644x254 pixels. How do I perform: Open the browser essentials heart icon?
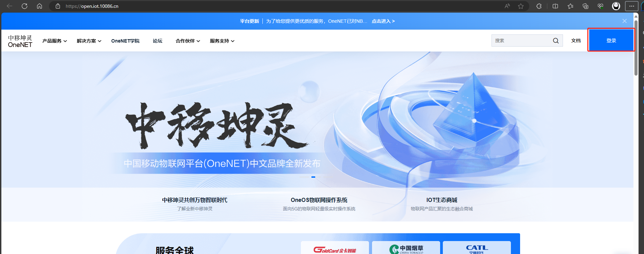(600, 6)
